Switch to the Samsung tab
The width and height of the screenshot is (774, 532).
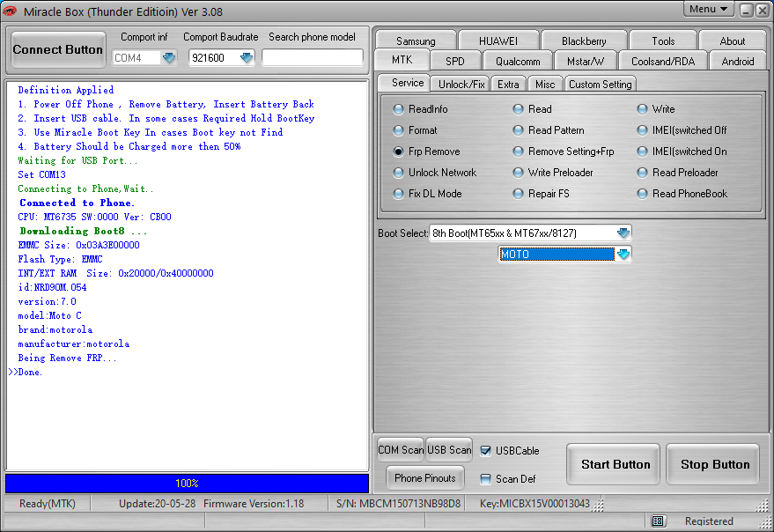[x=416, y=41]
